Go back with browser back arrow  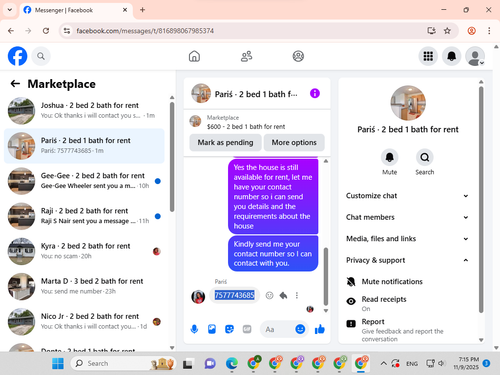pos(11,31)
